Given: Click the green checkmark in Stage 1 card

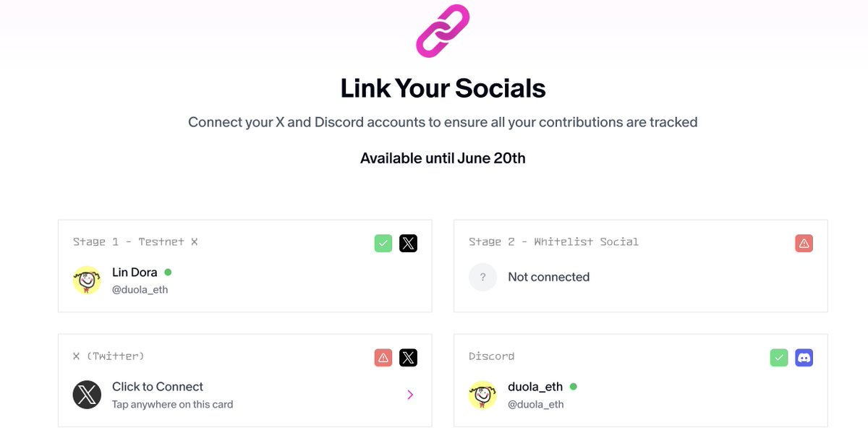Looking at the screenshot, I should coord(383,244).
